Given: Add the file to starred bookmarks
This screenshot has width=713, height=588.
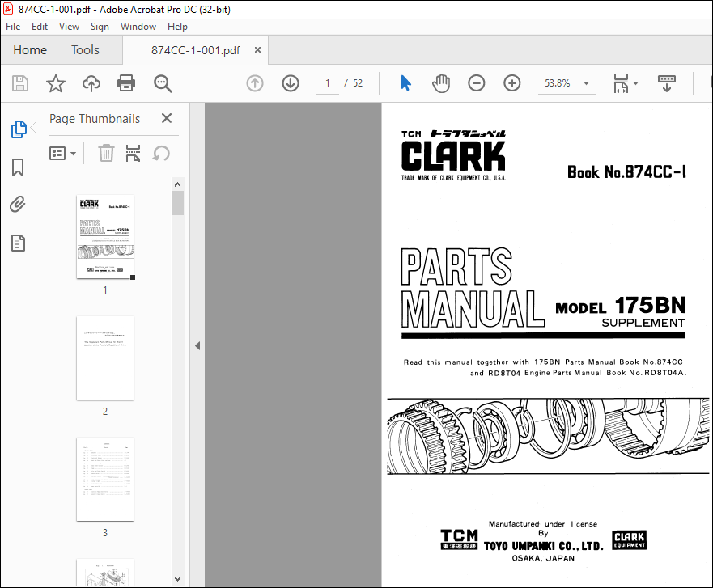Looking at the screenshot, I should coord(56,83).
